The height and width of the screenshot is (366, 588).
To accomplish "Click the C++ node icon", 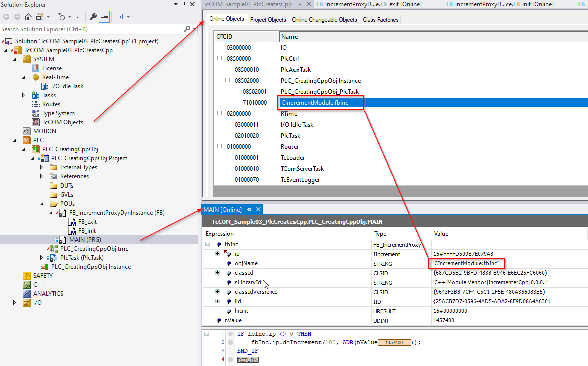I will point(26,284).
